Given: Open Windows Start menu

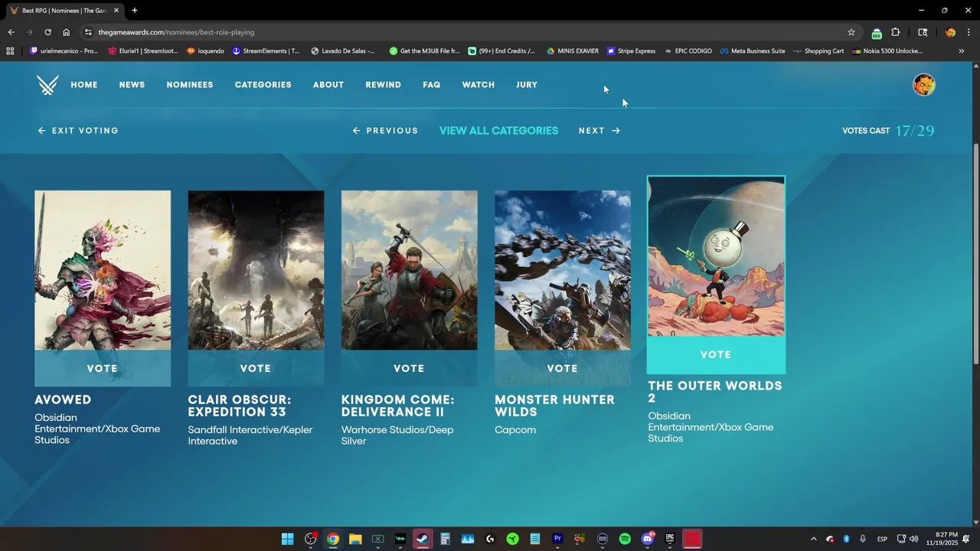Looking at the screenshot, I should 287,539.
